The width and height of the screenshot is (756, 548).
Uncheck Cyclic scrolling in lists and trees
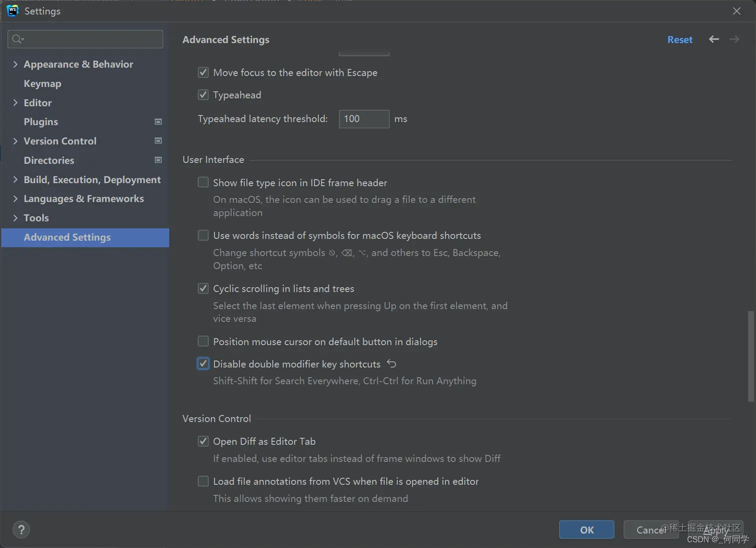tap(203, 288)
